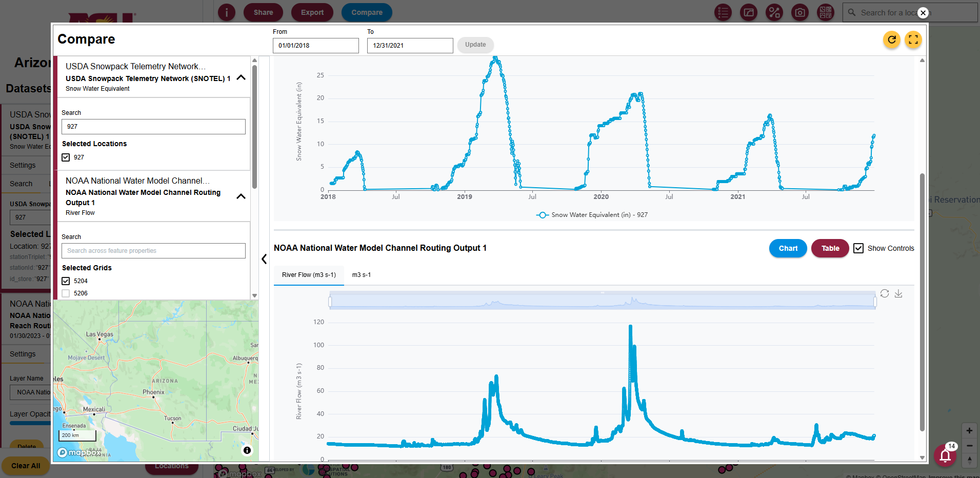The height and width of the screenshot is (478, 980).
Task: Download the river flow chart data
Action: [x=898, y=293]
